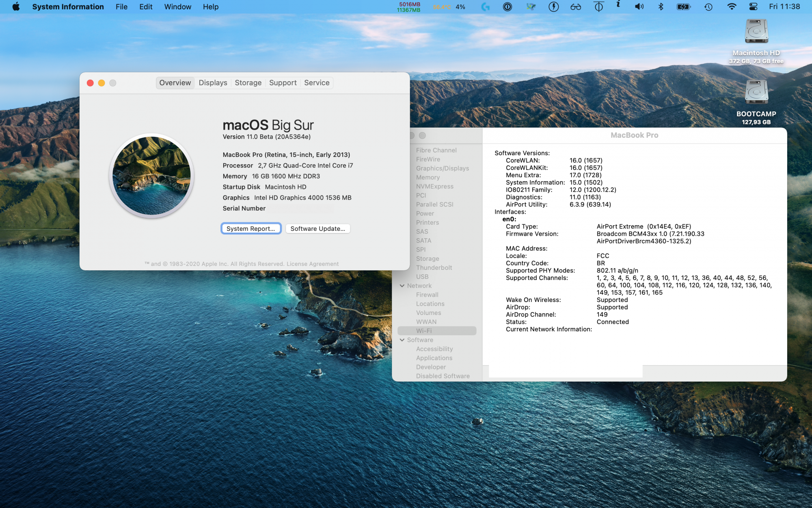
Task: Select Volumes under Network
Action: tap(428, 313)
